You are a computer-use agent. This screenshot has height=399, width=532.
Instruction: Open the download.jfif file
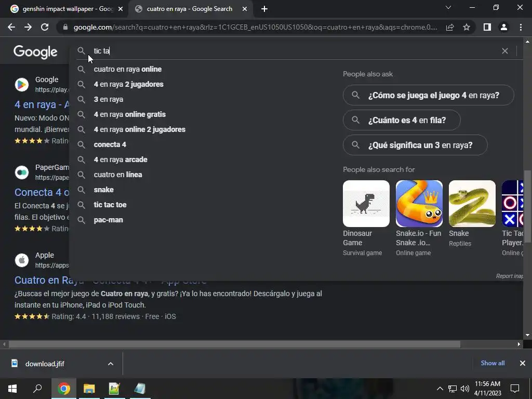(45, 364)
